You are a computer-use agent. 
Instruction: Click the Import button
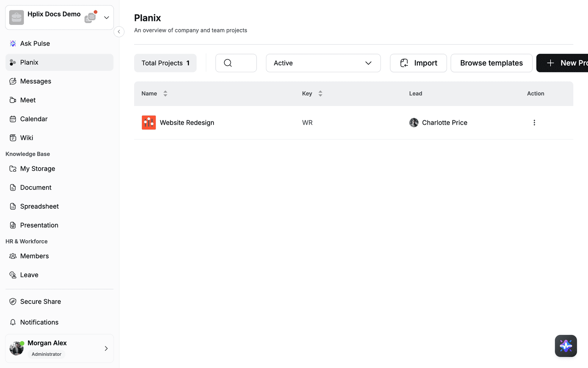tap(418, 63)
